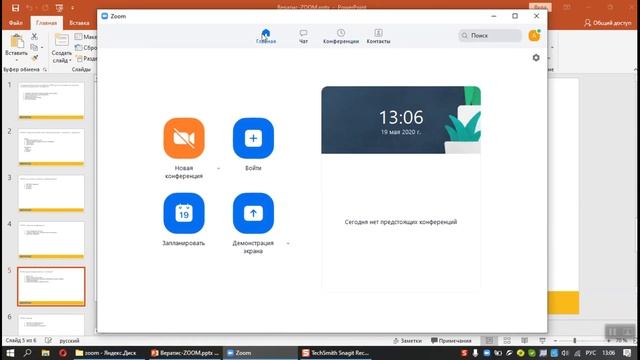Open the notification center icon
The image size is (640, 360).
coord(627,353)
